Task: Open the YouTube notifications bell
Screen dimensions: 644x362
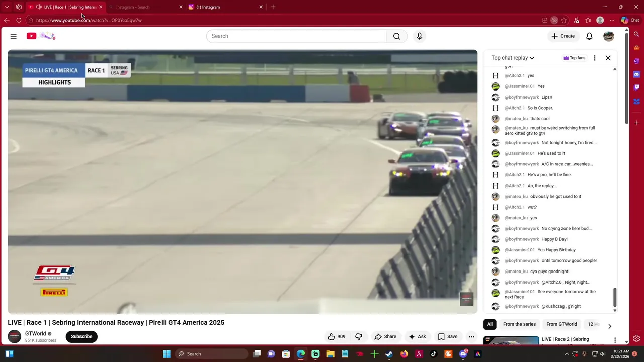Action: [589, 36]
